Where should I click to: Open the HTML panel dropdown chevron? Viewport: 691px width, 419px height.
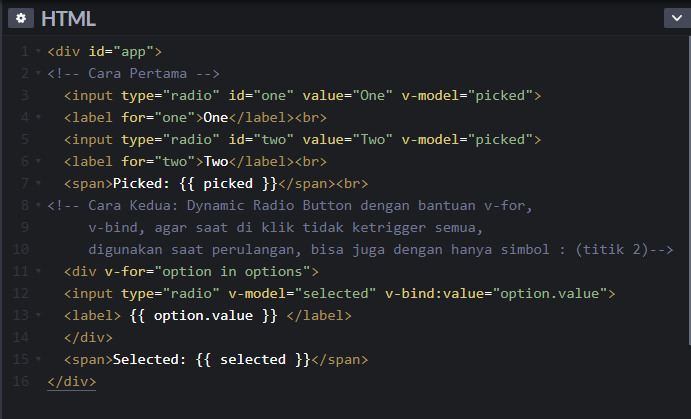(677, 19)
